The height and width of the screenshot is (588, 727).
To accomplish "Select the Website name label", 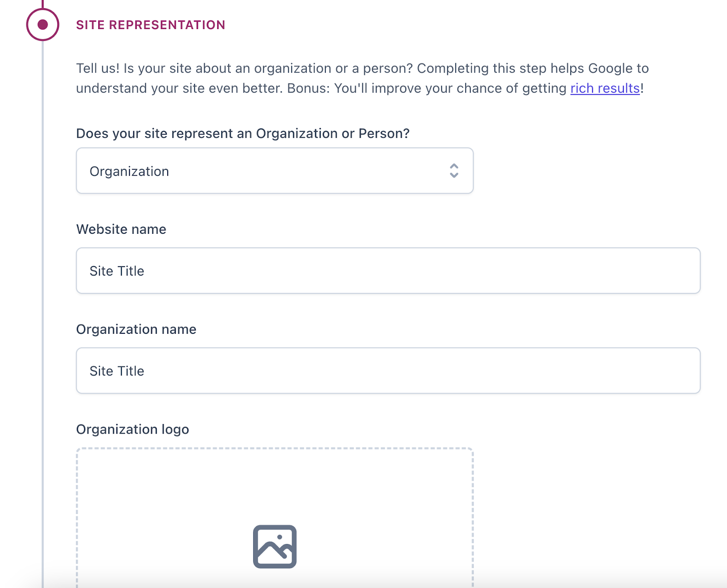I will [x=121, y=229].
